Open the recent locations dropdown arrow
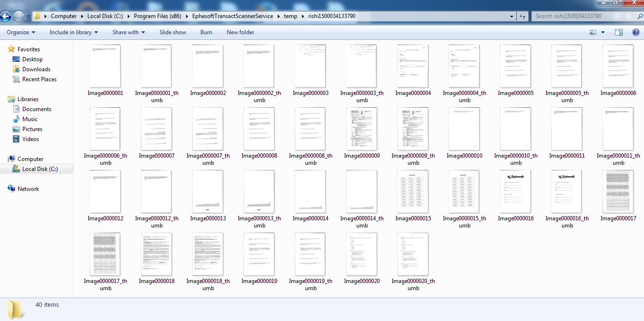The height and width of the screenshot is (321, 644). click(28, 17)
